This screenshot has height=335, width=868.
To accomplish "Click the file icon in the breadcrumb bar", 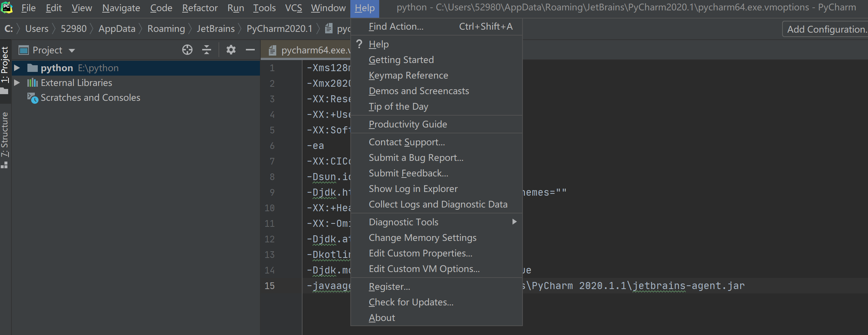I will (329, 29).
